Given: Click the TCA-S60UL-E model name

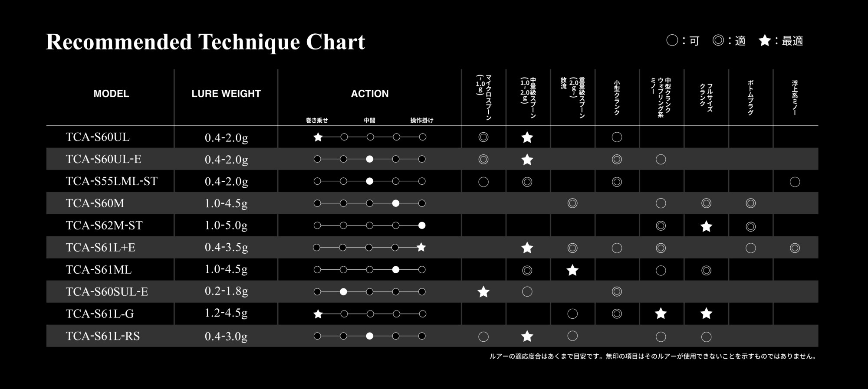Looking at the screenshot, I should point(103,159).
